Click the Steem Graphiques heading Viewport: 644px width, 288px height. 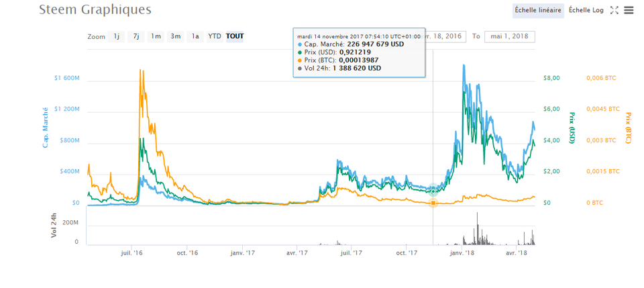(95, 10)
